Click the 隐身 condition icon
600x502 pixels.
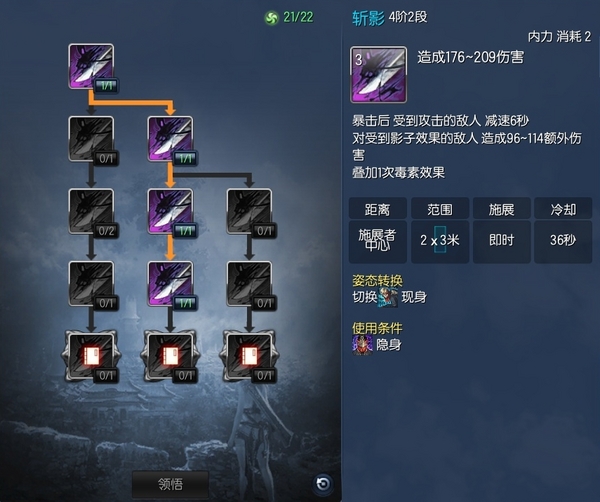362,345
